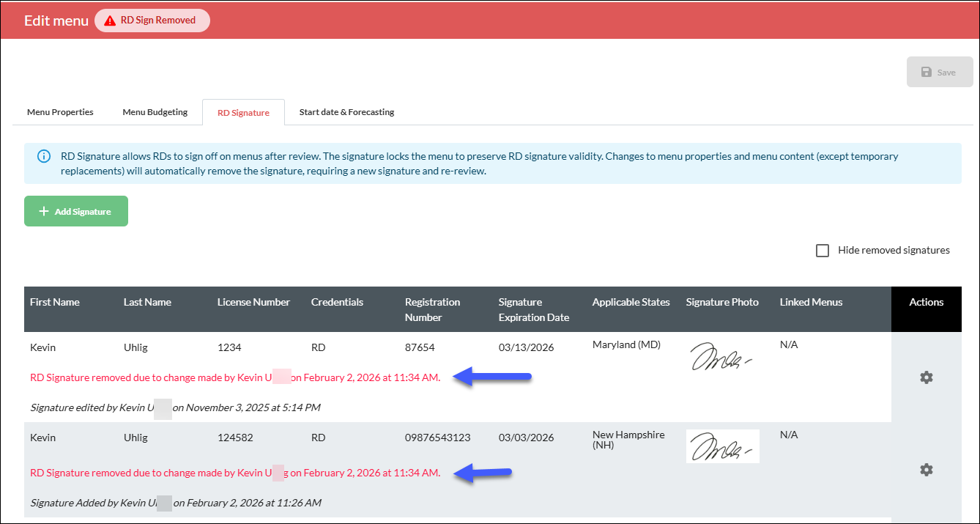
Task: Click the Actions column header
Action: tap(926, 302)
